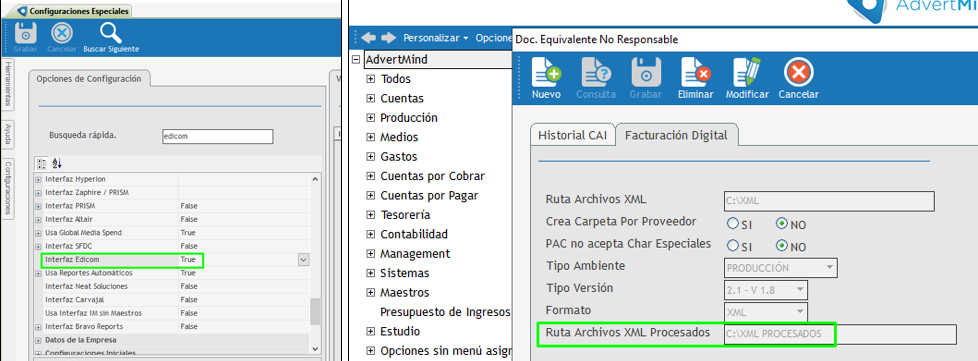Select NO for Crea Carpeta Por Proveedor
978x361 pixels.
782,223
